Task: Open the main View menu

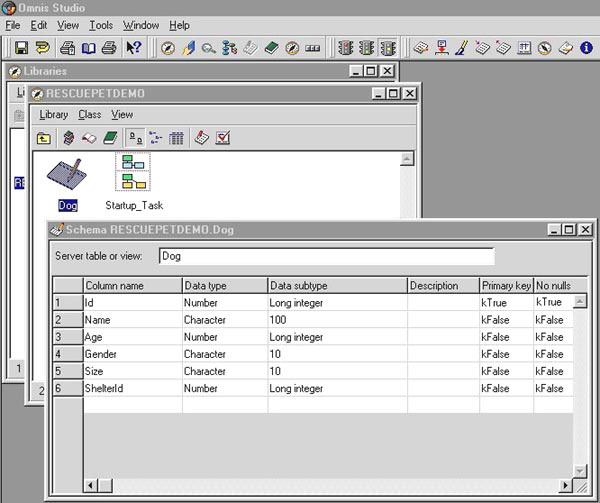Action: click(x=68, y=26)
